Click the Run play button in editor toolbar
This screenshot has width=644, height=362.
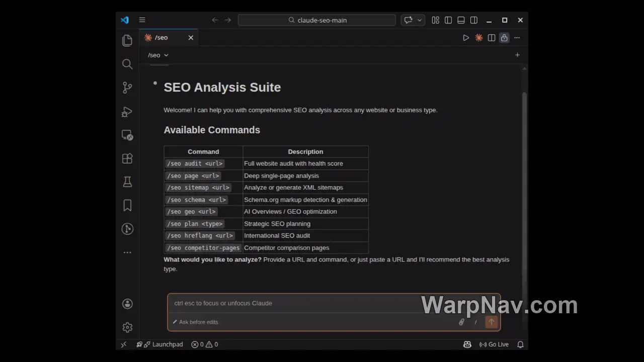[466, 38]
